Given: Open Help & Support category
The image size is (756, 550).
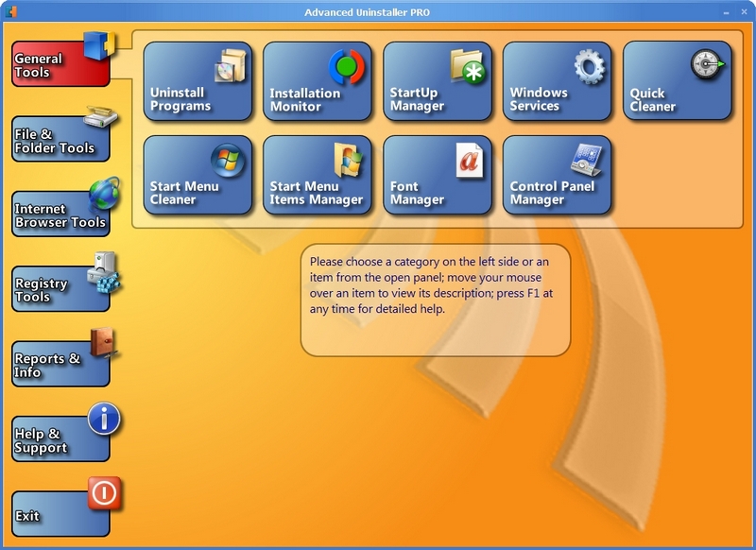Looking at the screenshot, I should (x=60, y=438).
